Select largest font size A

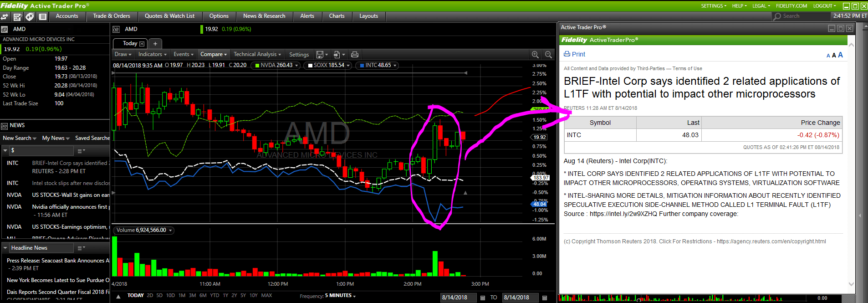(840, 55)
